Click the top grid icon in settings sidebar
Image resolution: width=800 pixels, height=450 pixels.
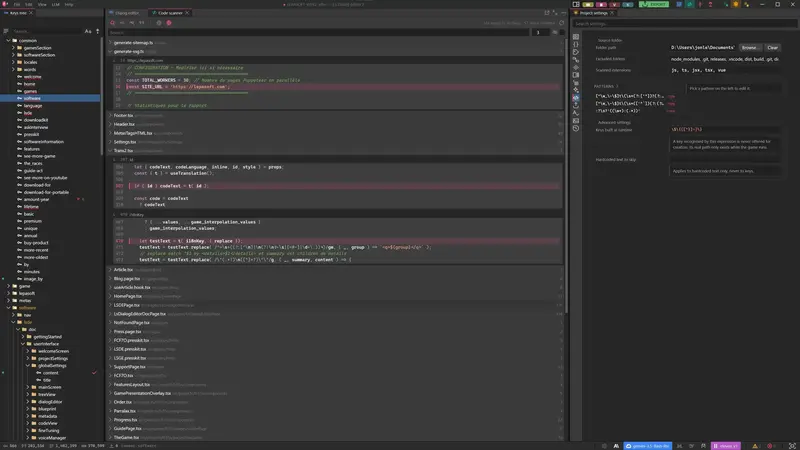[576, 37]
